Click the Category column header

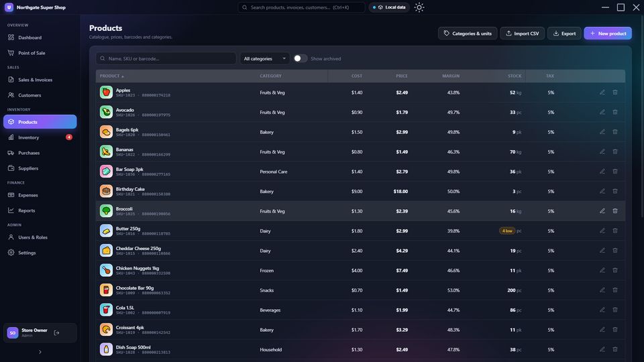(270, 76)
